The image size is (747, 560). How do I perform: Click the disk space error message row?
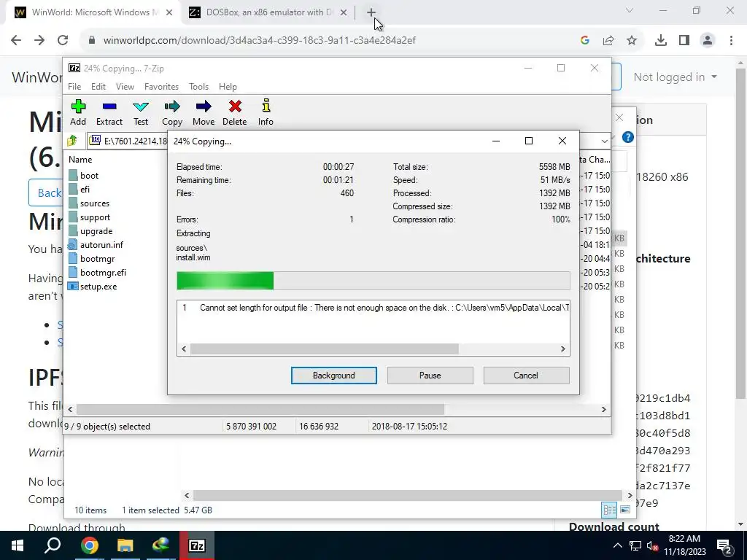(x=373, y=308)
